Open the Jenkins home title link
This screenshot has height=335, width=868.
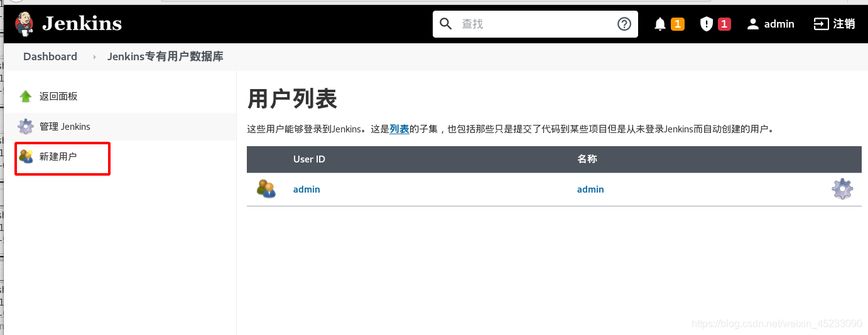pyautogui.click(x=82, y=24)
